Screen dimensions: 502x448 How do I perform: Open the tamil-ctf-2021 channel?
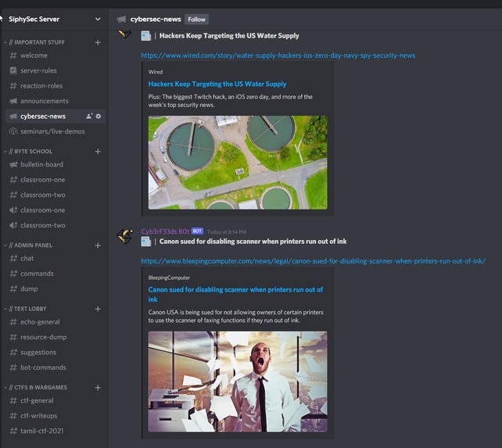(x=55, y=431)
